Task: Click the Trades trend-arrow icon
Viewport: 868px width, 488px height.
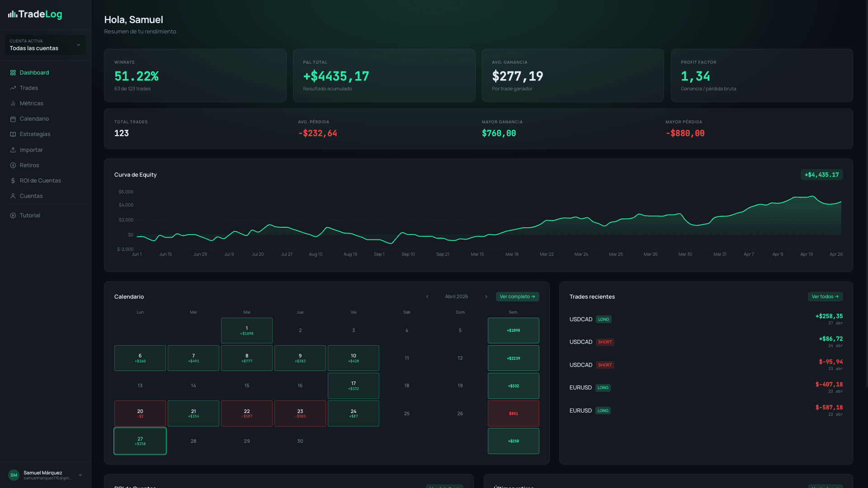Action: tap(13, 88)
